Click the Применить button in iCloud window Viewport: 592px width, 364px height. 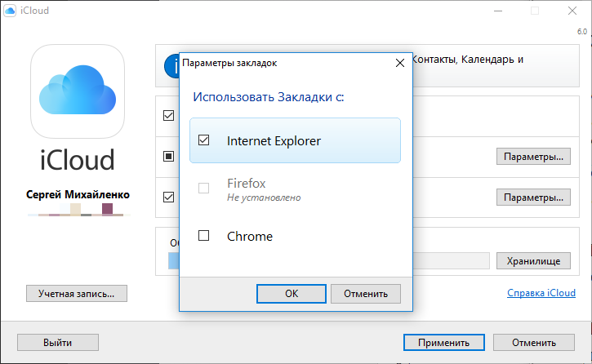pos(443,343)
